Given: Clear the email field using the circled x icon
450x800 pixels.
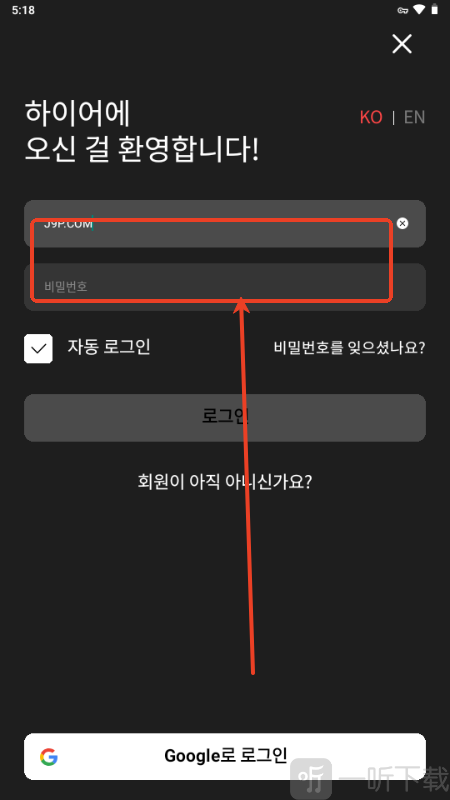Looking at the screenshot, I should 403,223.
